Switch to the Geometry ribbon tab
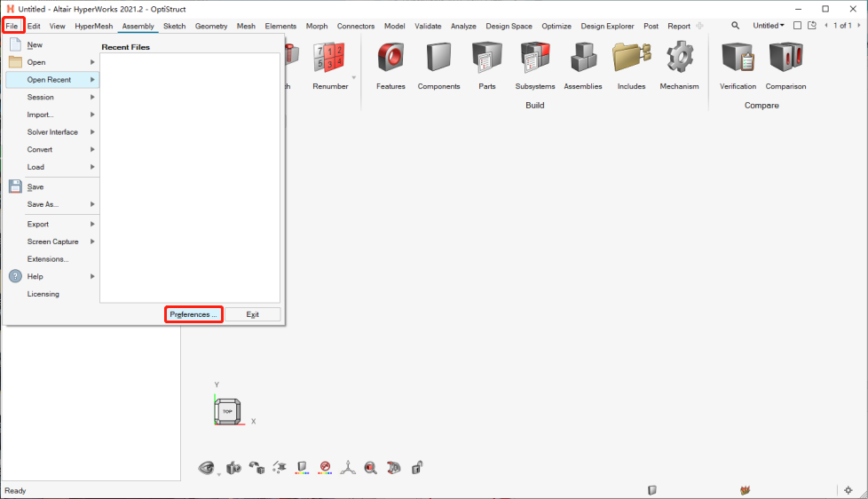This screenshot has width=868, height=499. 211,26
